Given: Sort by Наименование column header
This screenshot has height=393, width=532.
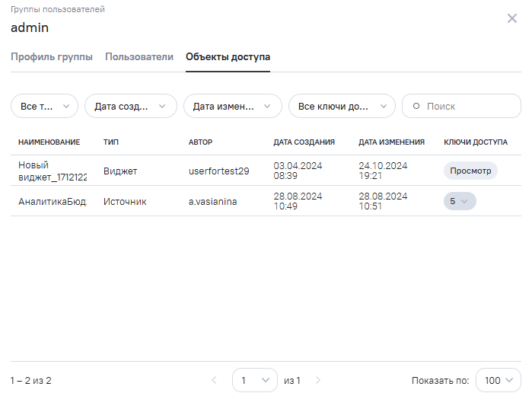Looking at the screenshot, I should point(49,142).
